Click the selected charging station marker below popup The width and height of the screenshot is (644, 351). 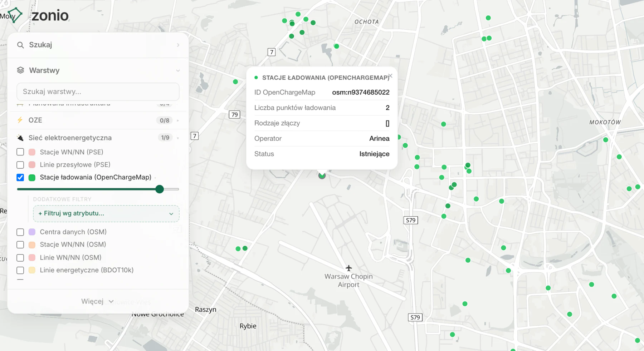click(x=322, y=175)
